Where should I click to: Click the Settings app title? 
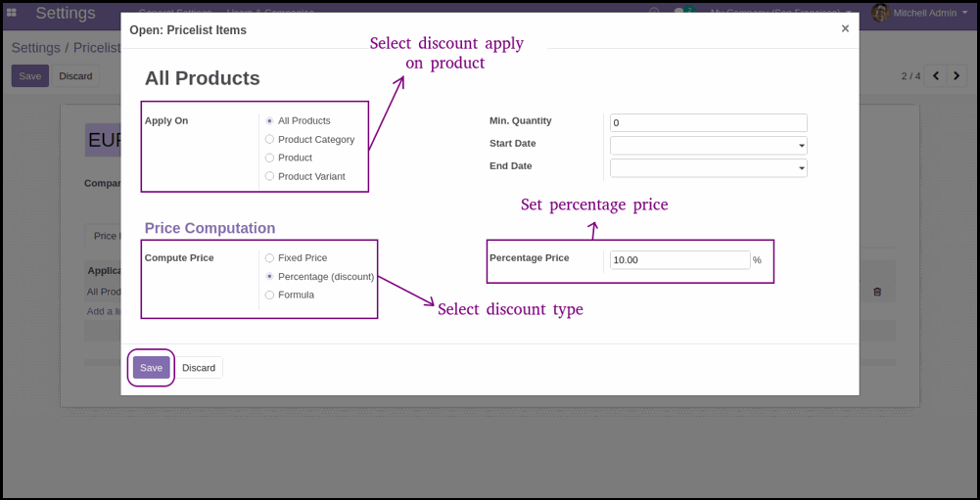[x=66, y=13]
